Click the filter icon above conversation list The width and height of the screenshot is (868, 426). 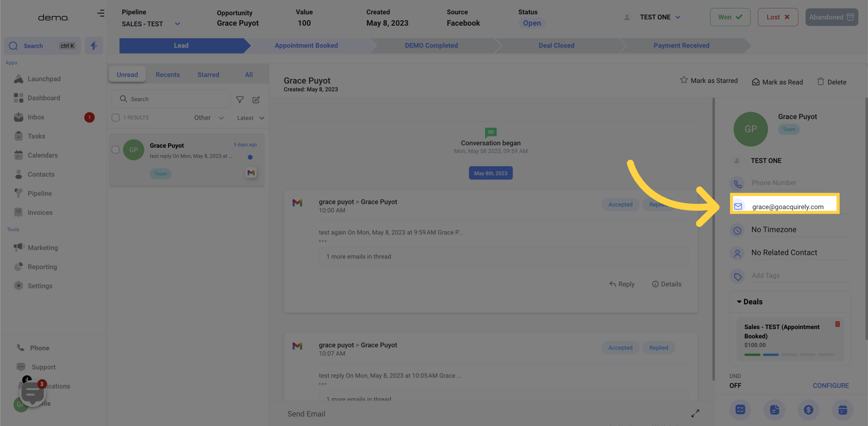[x=240, y=100]
